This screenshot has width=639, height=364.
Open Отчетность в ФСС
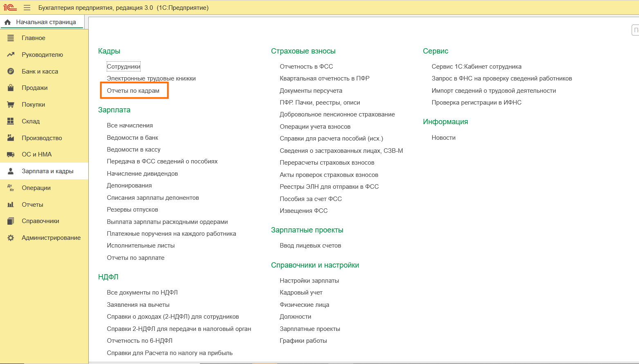(306, 67)
